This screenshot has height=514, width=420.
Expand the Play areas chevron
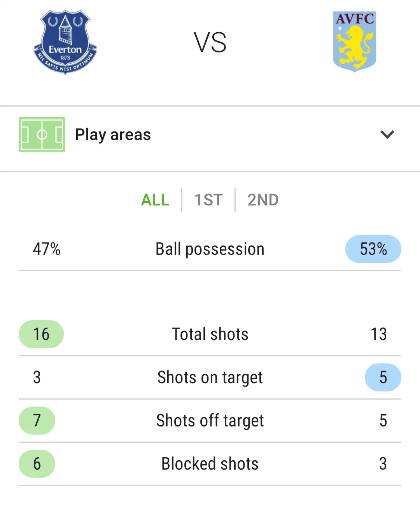click(387, 135)
